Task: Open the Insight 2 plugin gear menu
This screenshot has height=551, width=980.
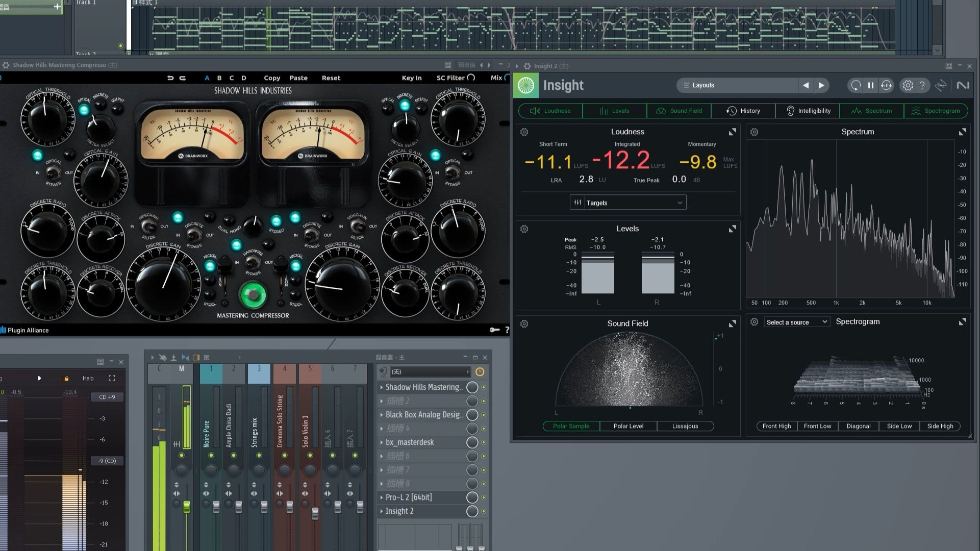Action: 527,66
